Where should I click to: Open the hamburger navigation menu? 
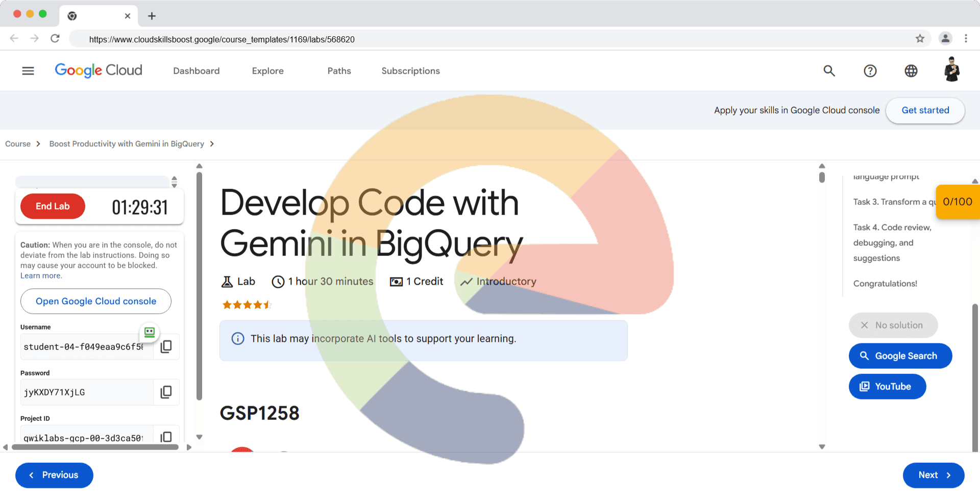pos(28,71)
